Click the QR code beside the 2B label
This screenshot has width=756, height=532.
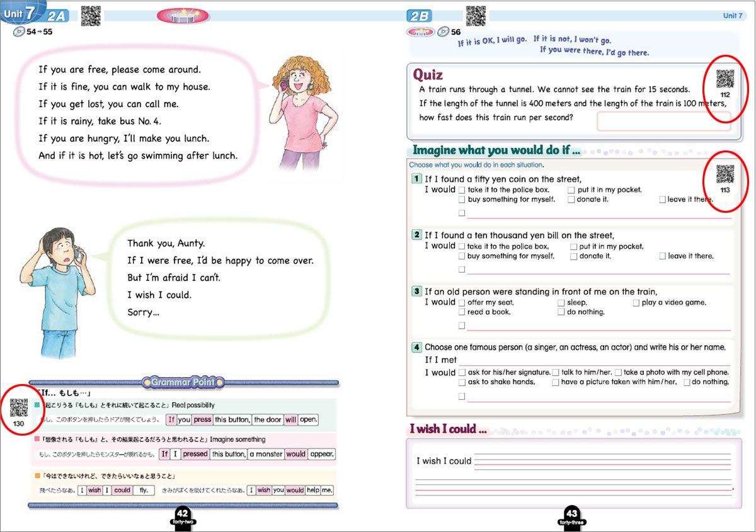[476, 15]
